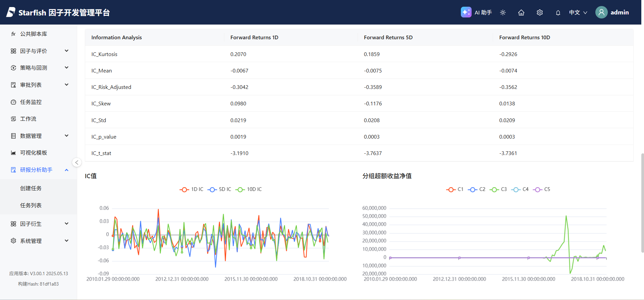Image resolution: width=644 pixels, height=300 pixels.
Task: Click the admin user avatar
Action: (601, 12)
